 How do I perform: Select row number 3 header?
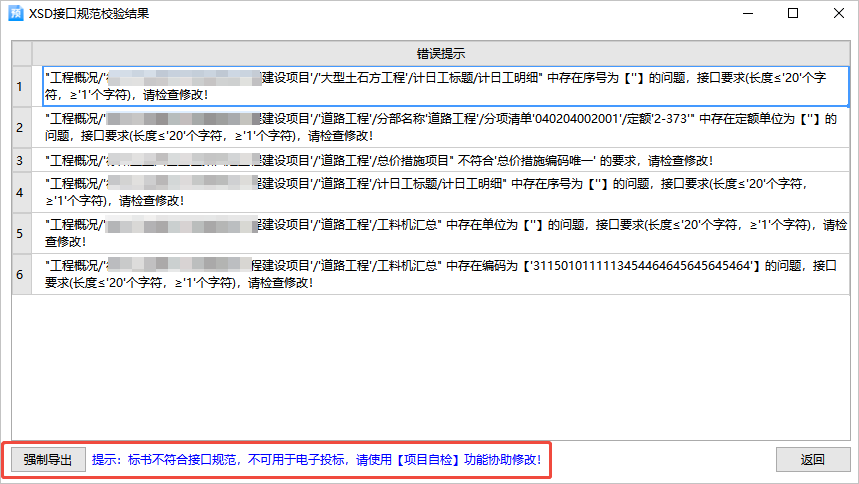pyautogui.click(x=21, y=160)
